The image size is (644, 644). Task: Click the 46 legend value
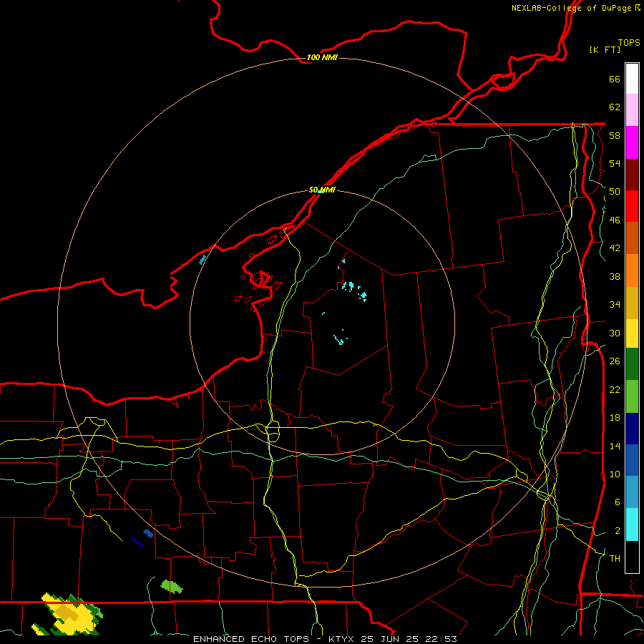pyautogui.click(x=615, y=220)
